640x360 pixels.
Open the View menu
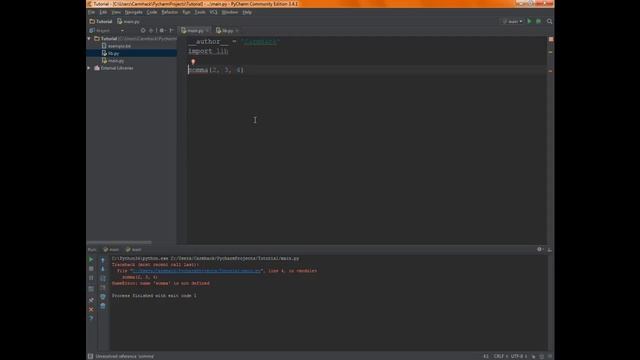point(116,12)
